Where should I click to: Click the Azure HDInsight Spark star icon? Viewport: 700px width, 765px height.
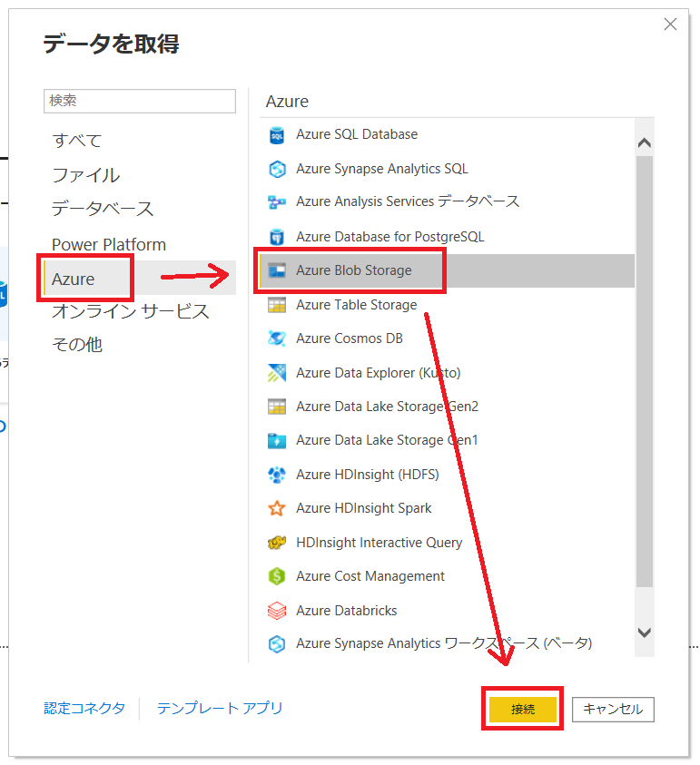pos(277,508)
